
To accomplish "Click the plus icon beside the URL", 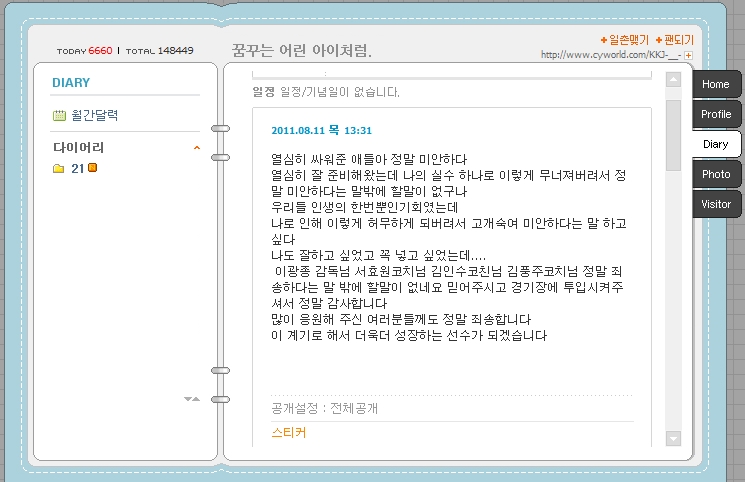I will (x=688, y=55).
